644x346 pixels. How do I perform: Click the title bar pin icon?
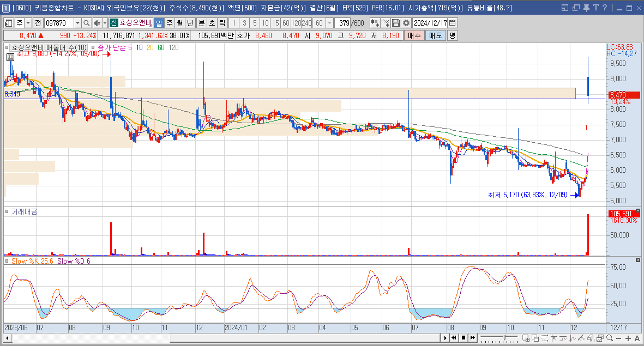click(586, 8)
